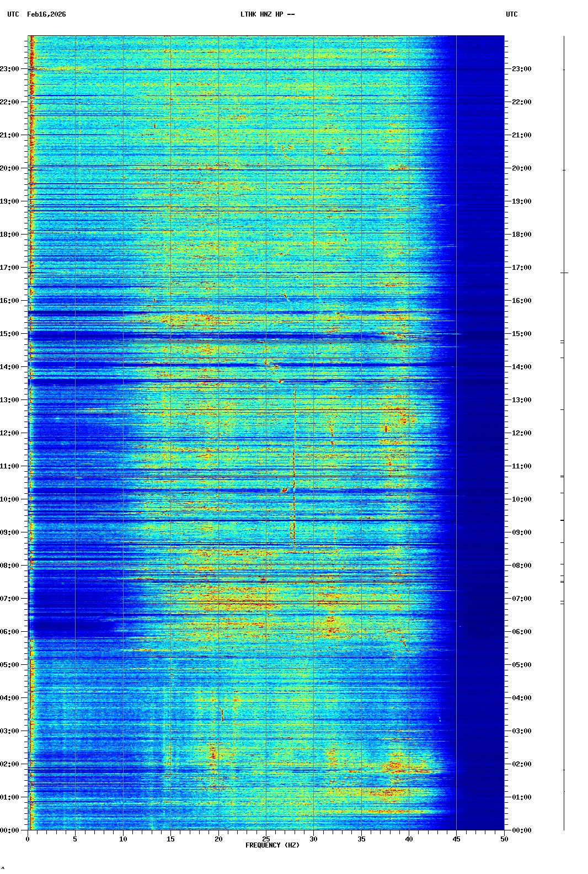Image resolution: width=588 pixels, height=874 pixels.
Task: Click the 23:00 label on left time axis
Action: 9,69
